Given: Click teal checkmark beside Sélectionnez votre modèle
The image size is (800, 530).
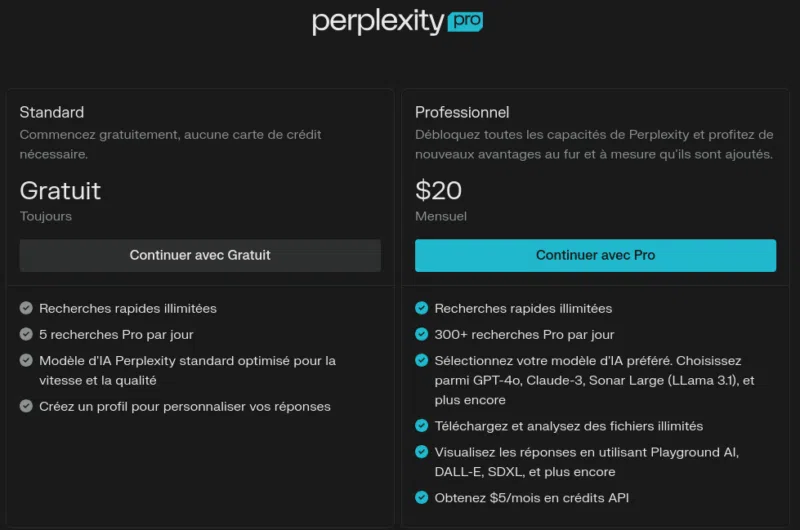Looking at the screenshot, I should 422,360.
